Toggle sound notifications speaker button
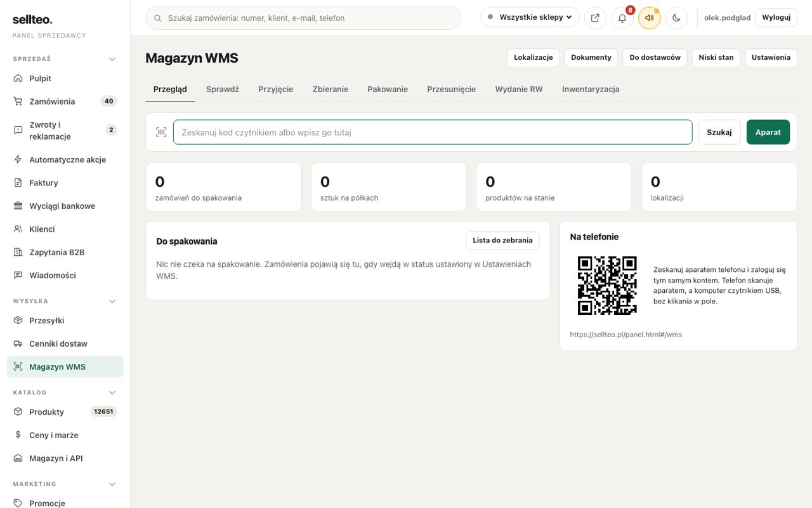Screen dimensions: 812x508 pyautogui.click(x=650, y=18)
